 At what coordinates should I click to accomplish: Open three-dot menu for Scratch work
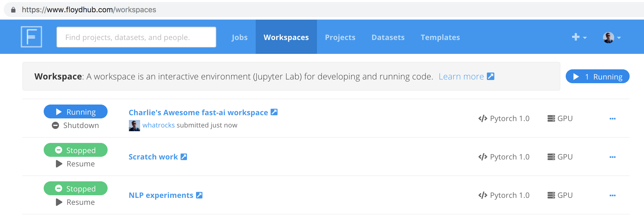click(x=612, y=157)
